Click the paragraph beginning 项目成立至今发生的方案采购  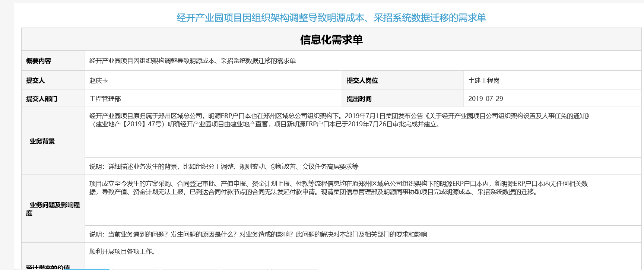(x=339, y=188)
